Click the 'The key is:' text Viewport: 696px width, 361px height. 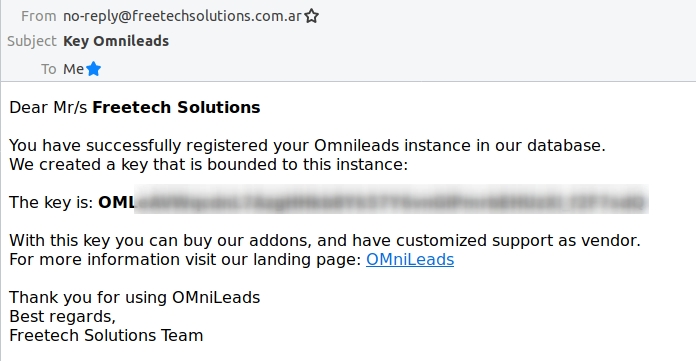coord(51,202)
